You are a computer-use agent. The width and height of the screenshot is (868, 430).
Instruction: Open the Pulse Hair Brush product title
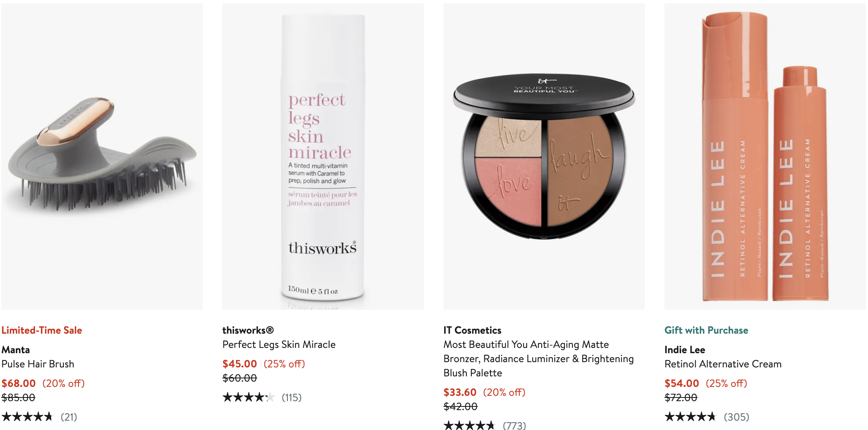pyautogui.click(x=38, y=364)
